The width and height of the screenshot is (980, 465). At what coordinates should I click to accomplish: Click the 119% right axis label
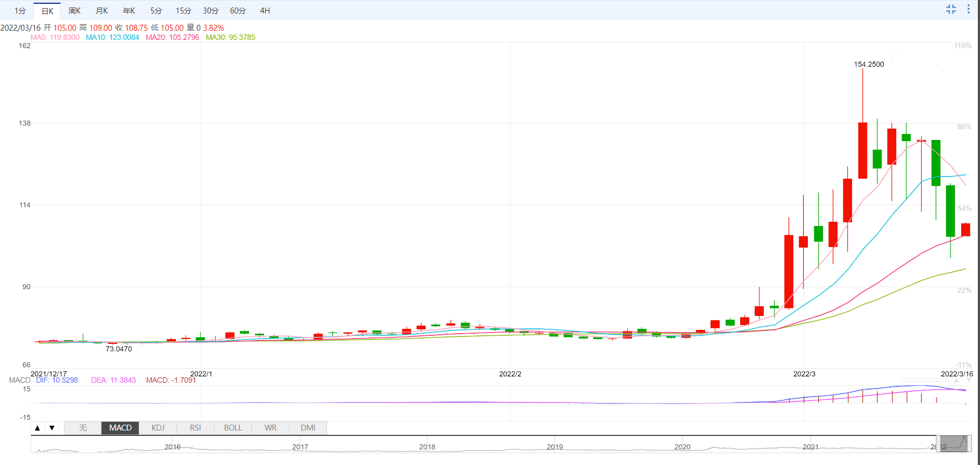963,46
